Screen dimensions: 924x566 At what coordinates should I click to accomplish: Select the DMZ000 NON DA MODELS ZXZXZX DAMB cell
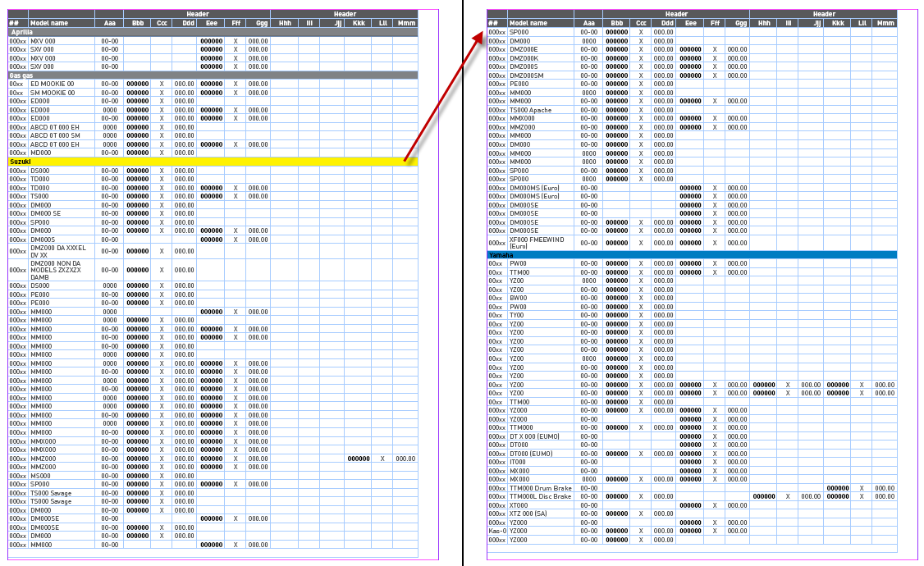[62, 270]
